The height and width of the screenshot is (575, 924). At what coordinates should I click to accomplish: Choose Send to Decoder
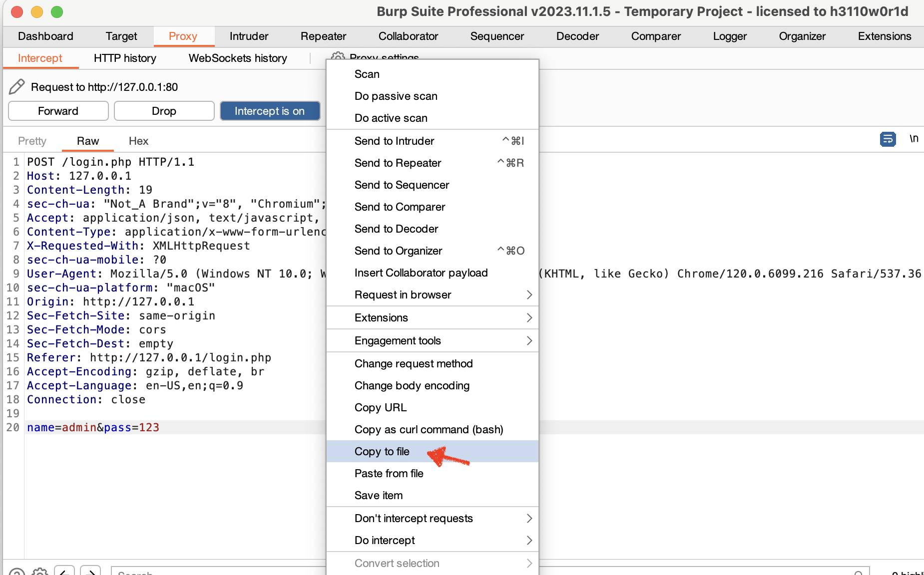tap(433, 229)
